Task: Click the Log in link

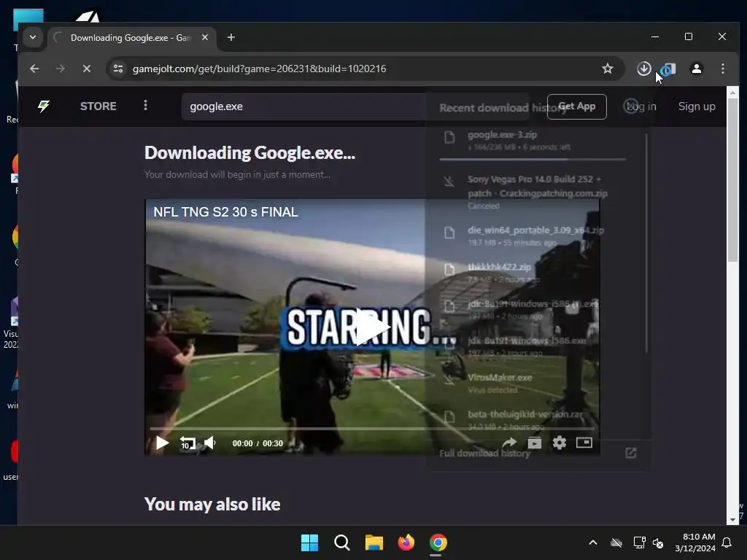Action: click(x=641, y=106)
